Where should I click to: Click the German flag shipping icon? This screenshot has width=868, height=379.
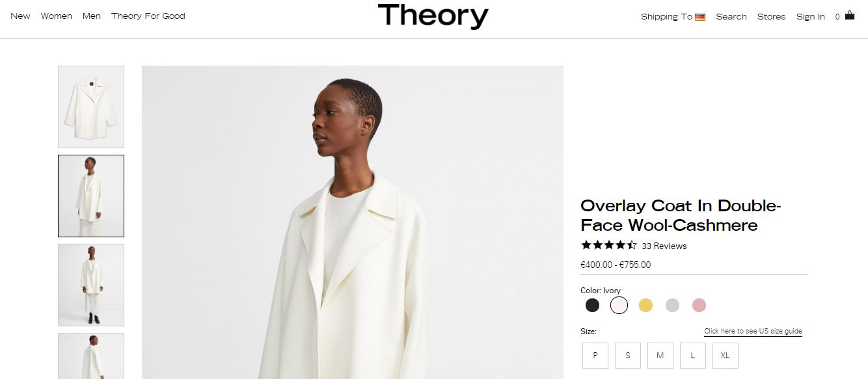(700, 17)
